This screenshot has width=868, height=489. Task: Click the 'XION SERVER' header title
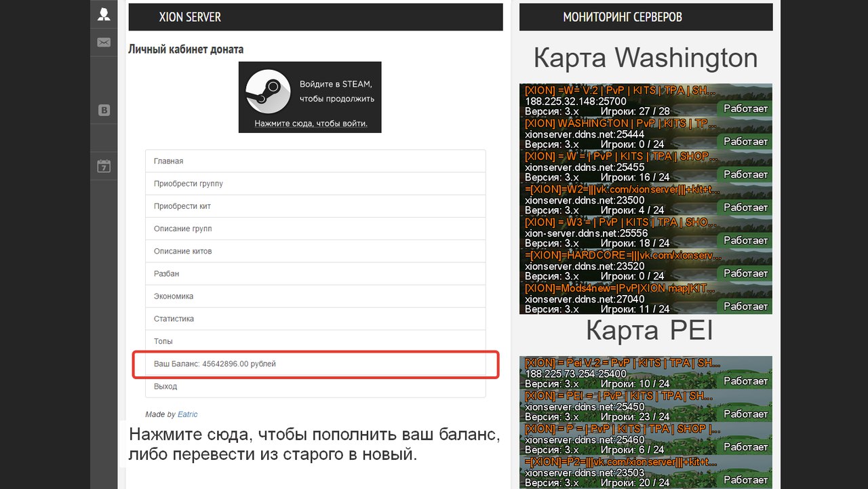[190, 17]
